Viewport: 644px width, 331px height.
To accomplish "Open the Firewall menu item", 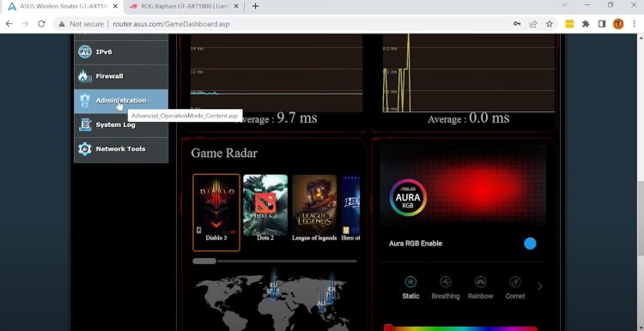I will click(x=121, y=76).
